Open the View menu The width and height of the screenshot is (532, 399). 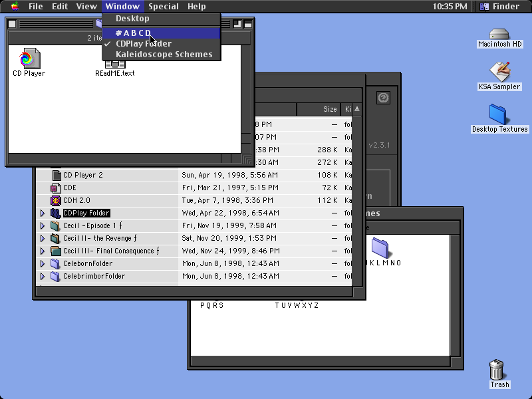point(86,7)
